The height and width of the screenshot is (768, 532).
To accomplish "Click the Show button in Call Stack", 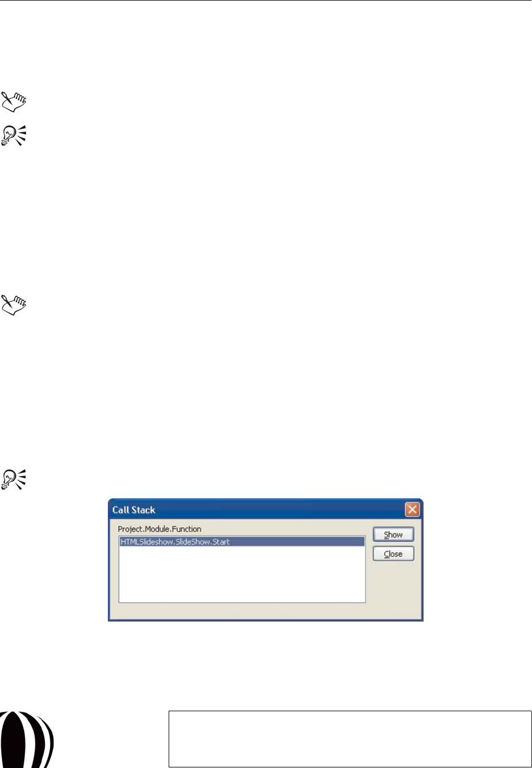I will pyautogui.click(x=393, y=535).
